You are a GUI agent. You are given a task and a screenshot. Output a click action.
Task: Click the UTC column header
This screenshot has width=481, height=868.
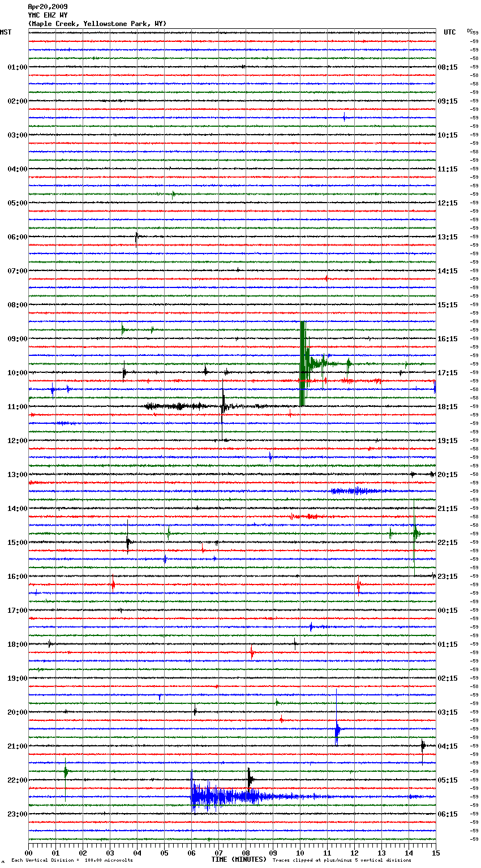click(x=449, y=32)
